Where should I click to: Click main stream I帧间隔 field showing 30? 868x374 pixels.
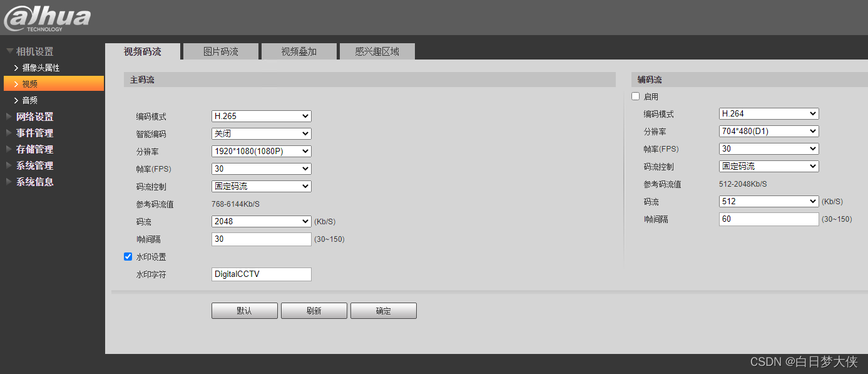(262, 239)
